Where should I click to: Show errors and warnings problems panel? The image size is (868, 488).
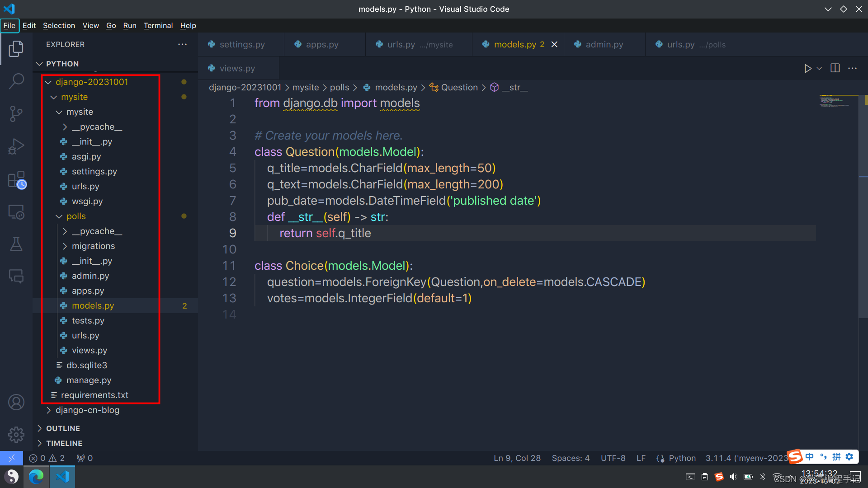coord(47,458)
